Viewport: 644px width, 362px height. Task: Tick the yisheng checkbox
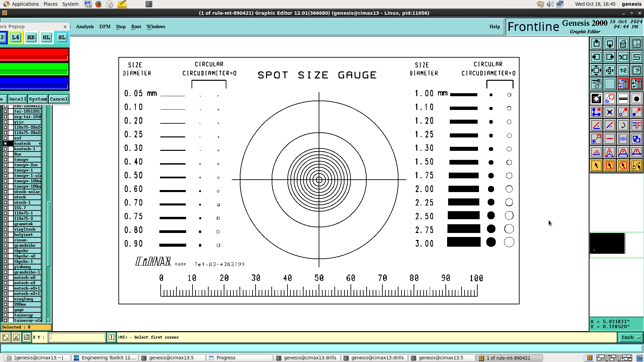pos(5,267)
